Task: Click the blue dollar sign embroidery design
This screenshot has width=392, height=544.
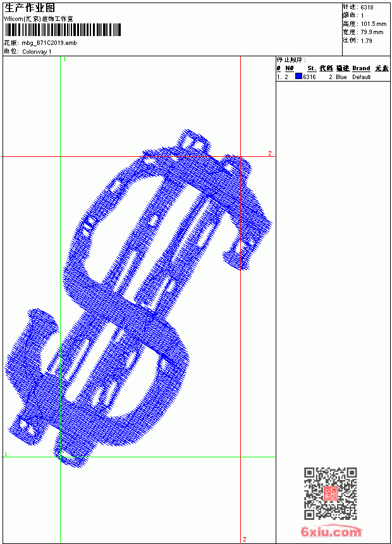Action: tap(138, 299)
